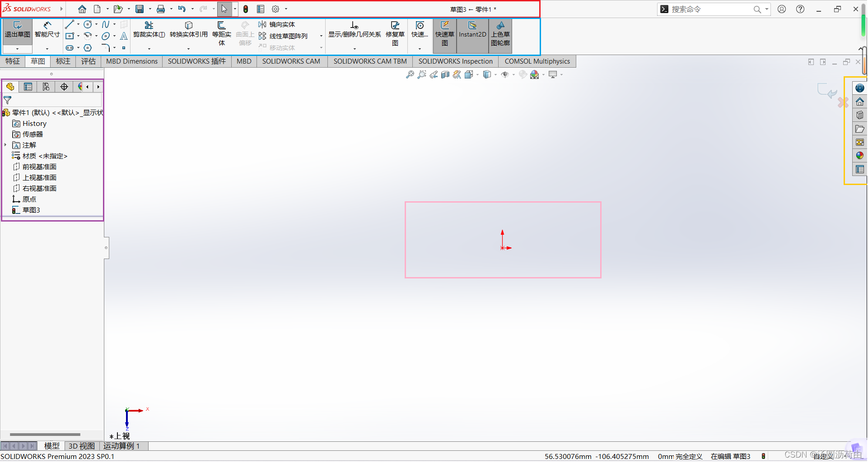868x463 pixels.
Task: Expand the 注解 folder in tree
Action: click(5, 145)
